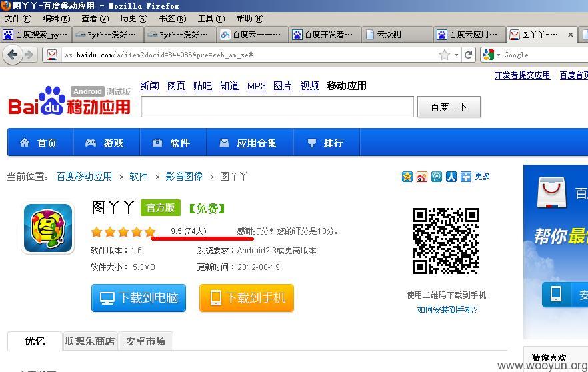Screen dimensions: 588x372
Task: Select the 优亿 source tab
Action: [x=35, y=341]
